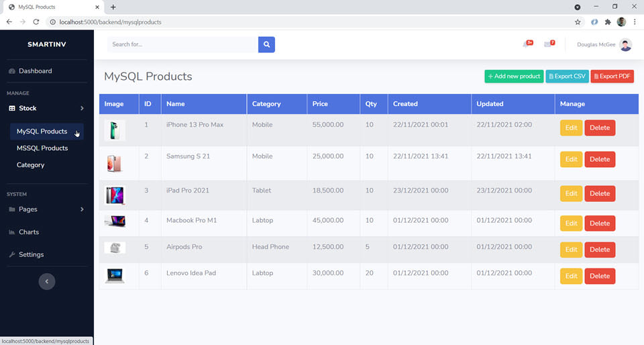Click the iPad Pro 2021 product image
Screen dimensions: 644x345
pos(115,195)
